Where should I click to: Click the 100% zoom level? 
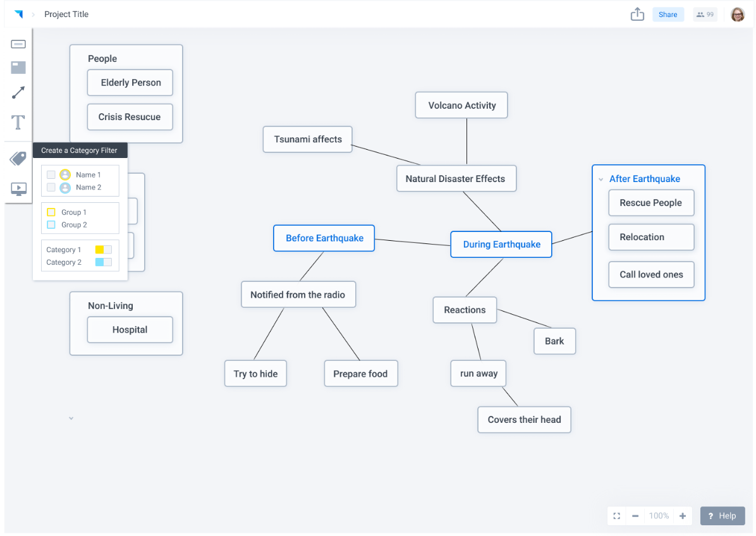tap(659, 516)
